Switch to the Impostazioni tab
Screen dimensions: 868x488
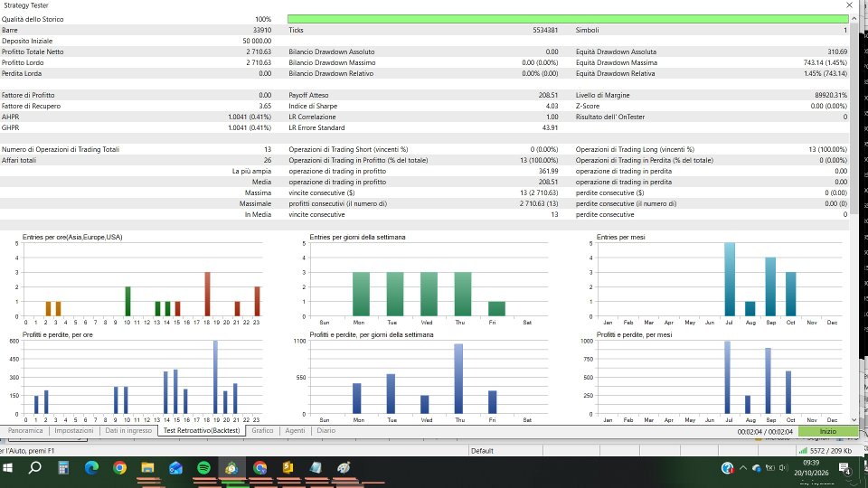[x=74, y=430]
